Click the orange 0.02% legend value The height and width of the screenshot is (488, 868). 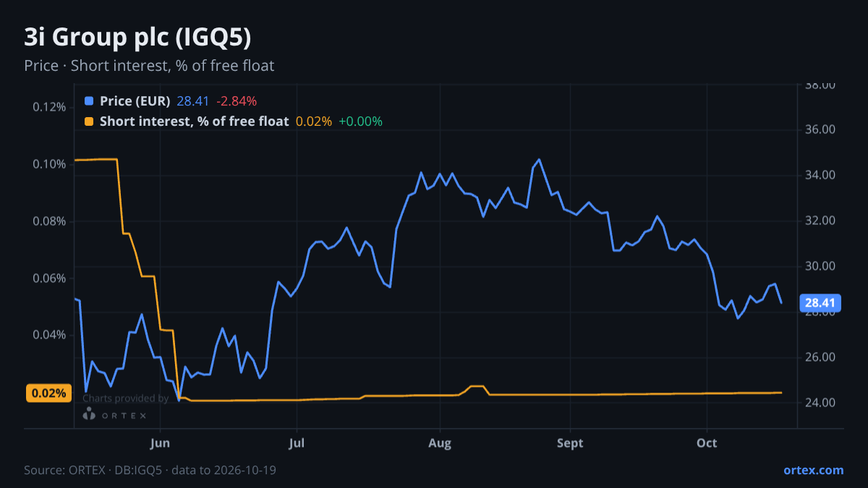(314, 121)
